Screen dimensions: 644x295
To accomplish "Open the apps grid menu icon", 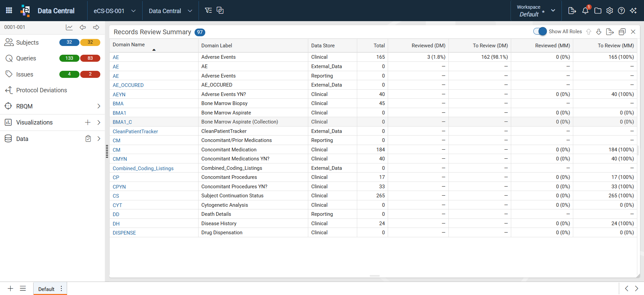I will pos(9,10).
